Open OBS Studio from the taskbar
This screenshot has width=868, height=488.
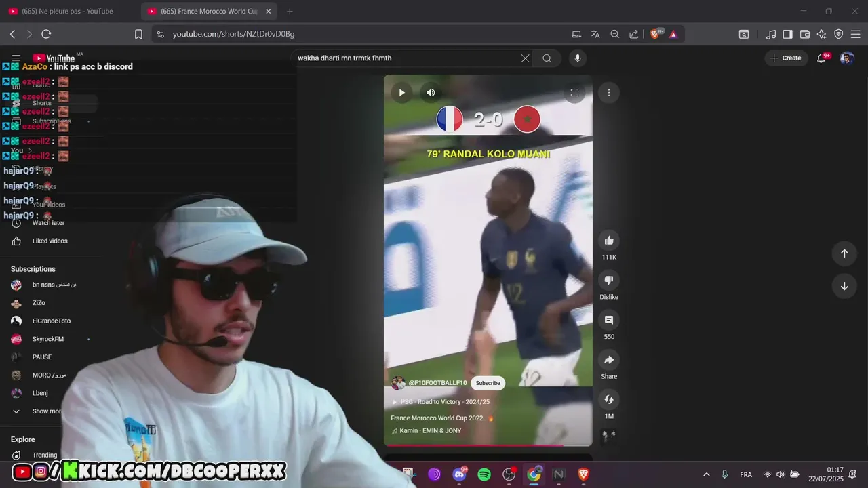(509, 474)
